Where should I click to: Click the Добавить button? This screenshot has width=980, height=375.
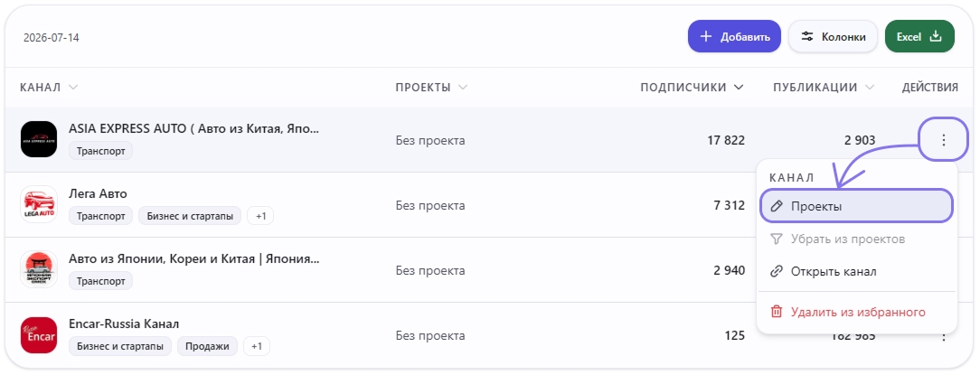click(x=734, y=36)
